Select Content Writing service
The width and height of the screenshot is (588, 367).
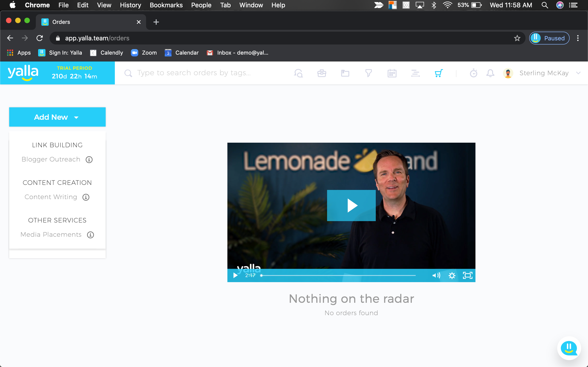pos(51,197)
